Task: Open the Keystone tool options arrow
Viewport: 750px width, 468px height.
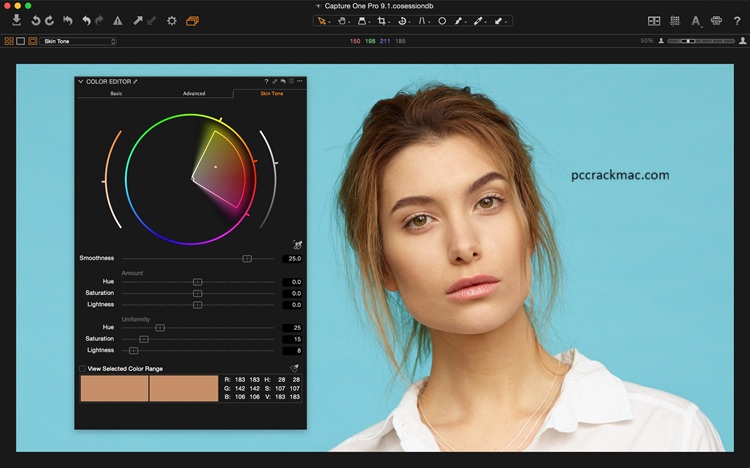Action: point(429,23)
